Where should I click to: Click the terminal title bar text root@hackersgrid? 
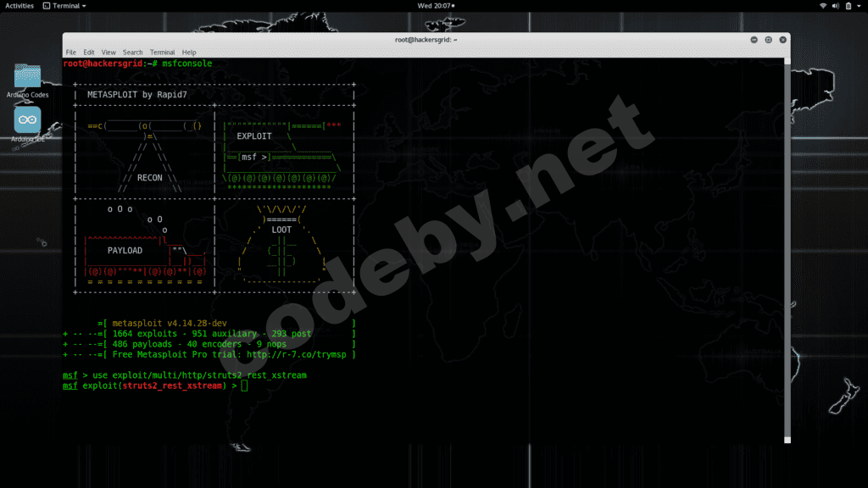(426, 40)
